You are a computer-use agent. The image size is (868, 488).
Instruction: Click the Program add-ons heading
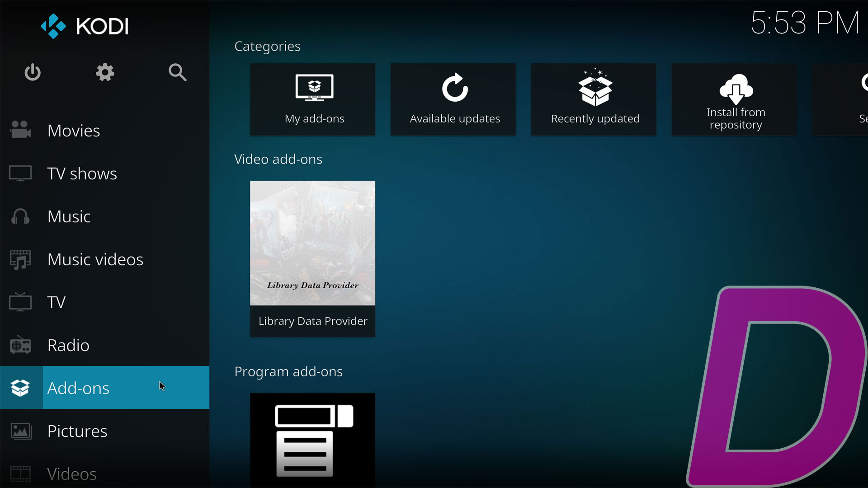pyautogui.click(x=288, y=371)
